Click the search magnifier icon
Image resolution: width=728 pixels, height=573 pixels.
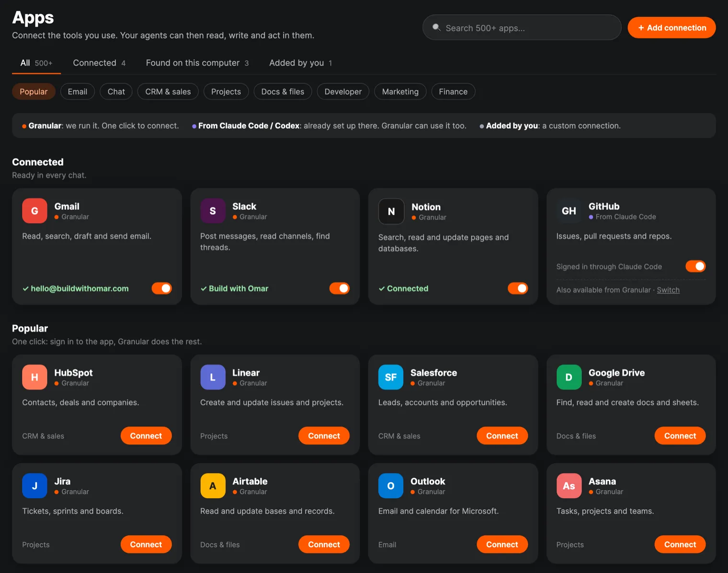(436, 27)
